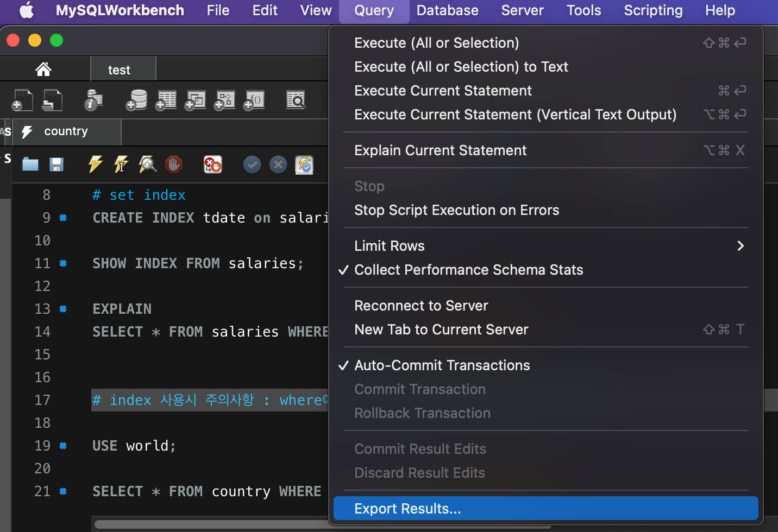
Task: Open the File menu
Action: (218, 10)
